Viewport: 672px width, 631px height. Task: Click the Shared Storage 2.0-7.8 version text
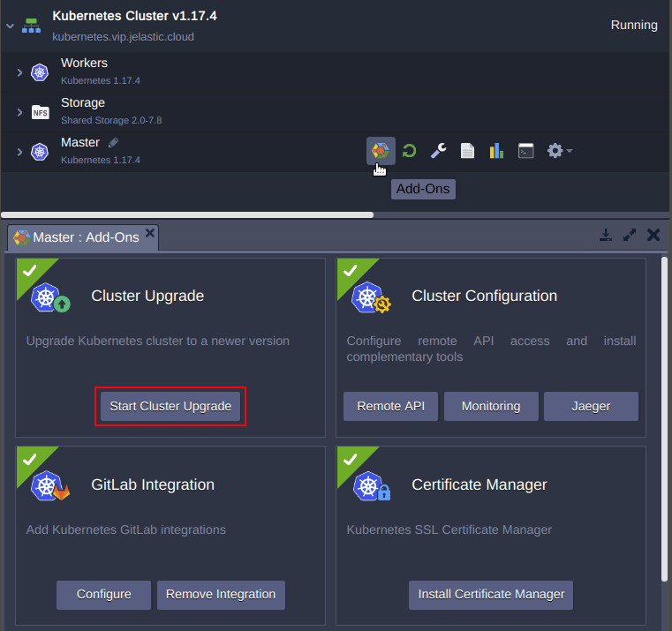coord(111,120)
